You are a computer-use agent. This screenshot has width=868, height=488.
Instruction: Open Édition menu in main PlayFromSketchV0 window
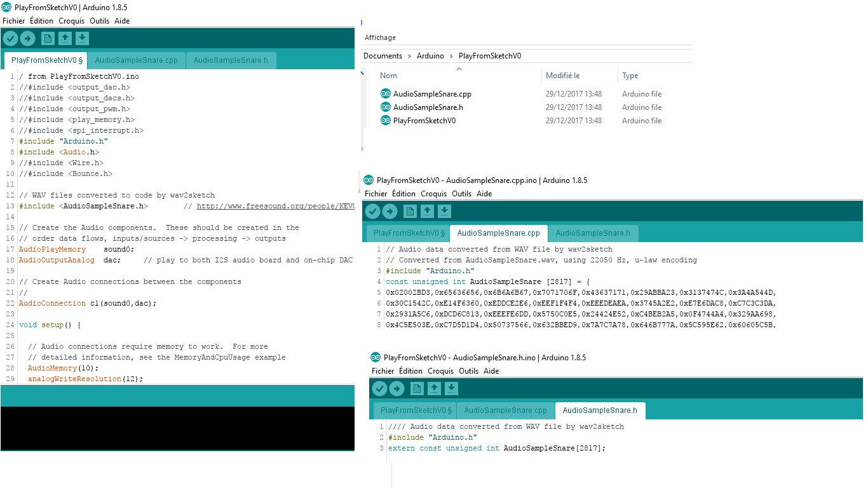coord(42,21)
